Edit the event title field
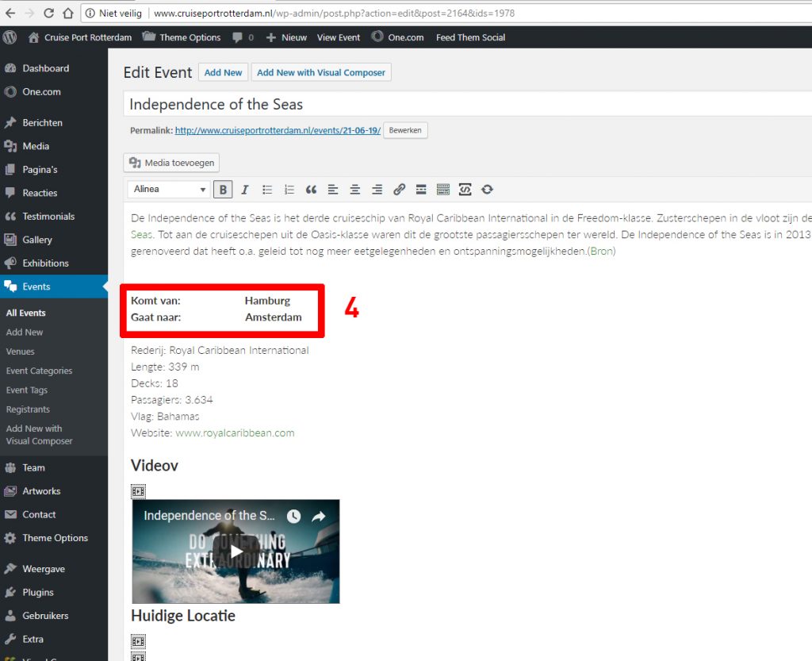 [x=468, y=104]
